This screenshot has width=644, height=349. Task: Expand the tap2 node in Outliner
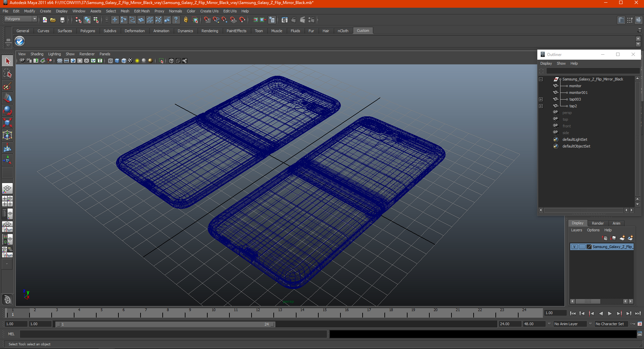541,106
